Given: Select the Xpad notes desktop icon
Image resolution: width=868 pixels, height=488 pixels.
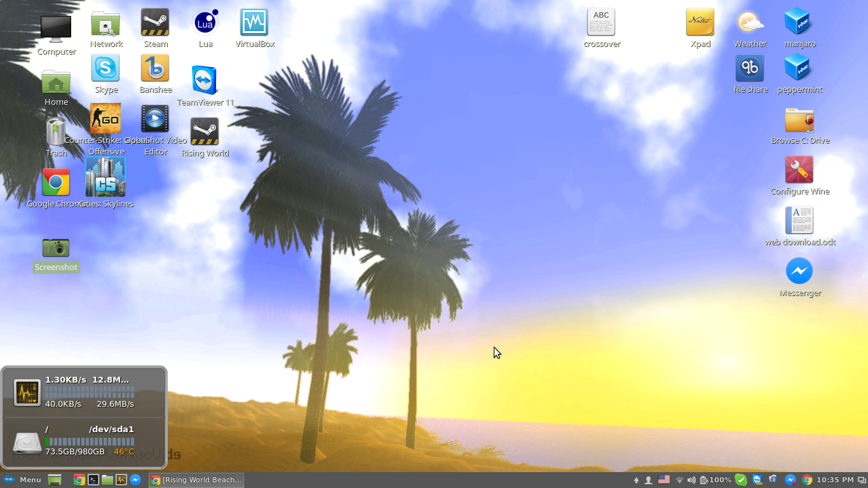Looking at the screenshot, I should (700, 23).
